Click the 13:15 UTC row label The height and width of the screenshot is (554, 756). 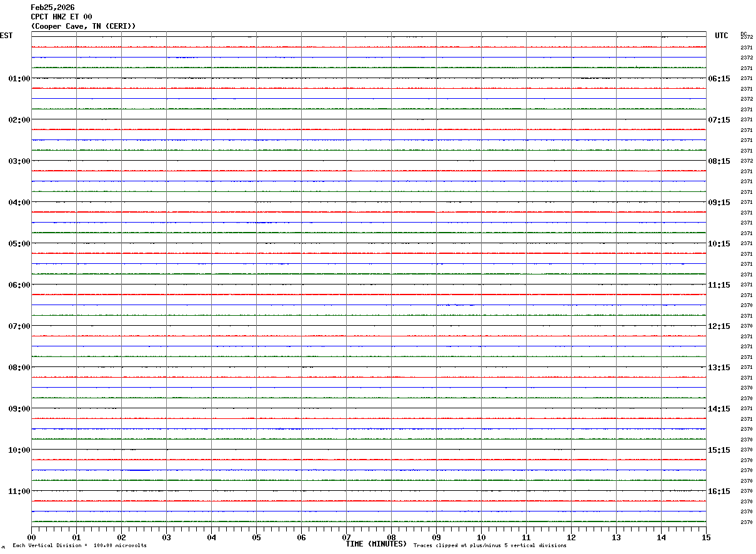(719, 368)
